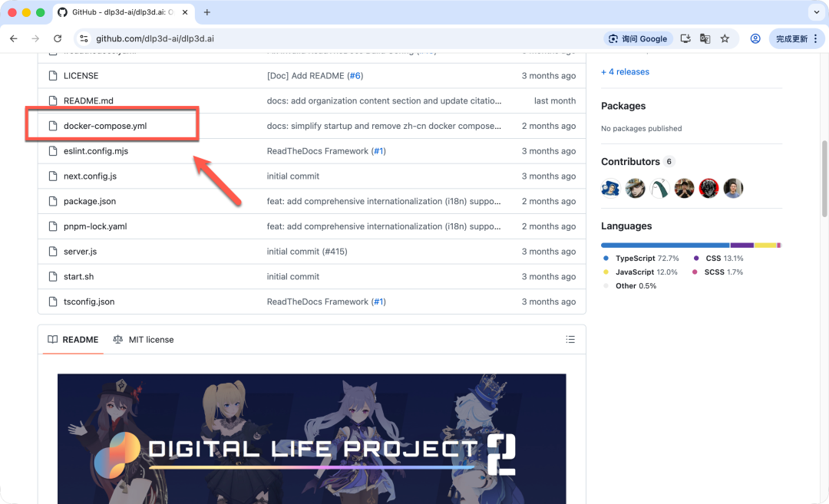Click the install app icon in address bar
The height and width of the screenshot is (504, 829).
(685, 38)
